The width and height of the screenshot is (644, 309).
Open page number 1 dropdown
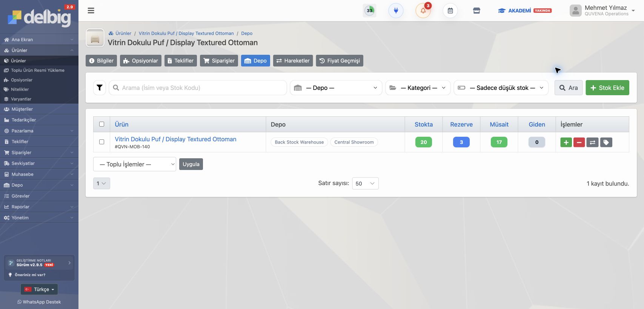click(101, 183)
